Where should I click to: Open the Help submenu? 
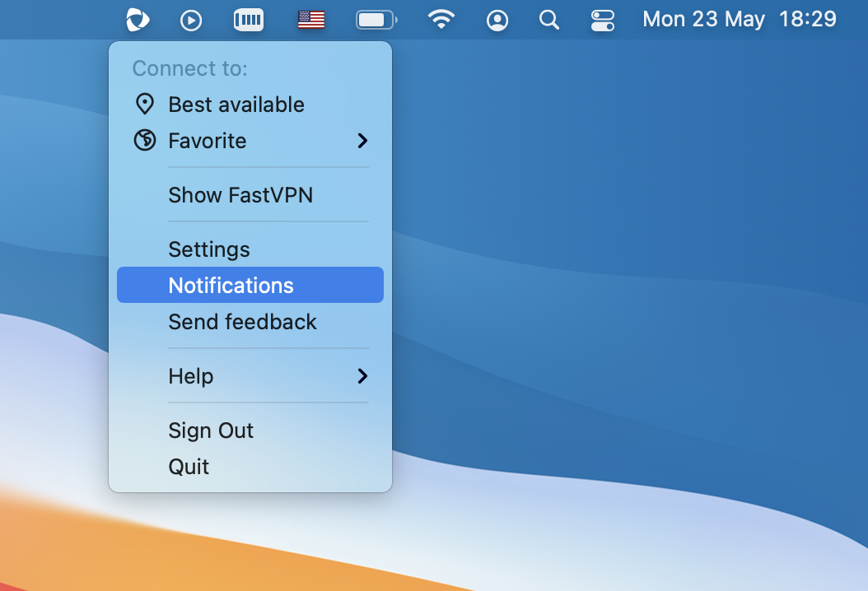pos(250,375)
